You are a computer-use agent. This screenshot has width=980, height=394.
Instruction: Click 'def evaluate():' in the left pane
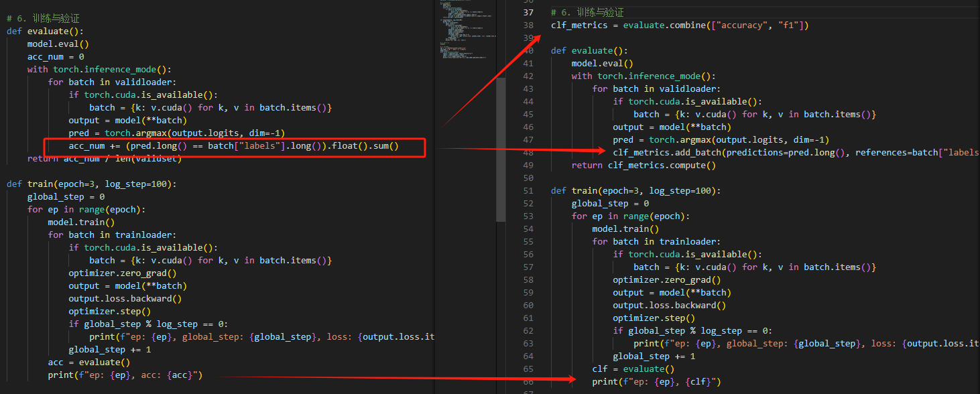[45, 31]
